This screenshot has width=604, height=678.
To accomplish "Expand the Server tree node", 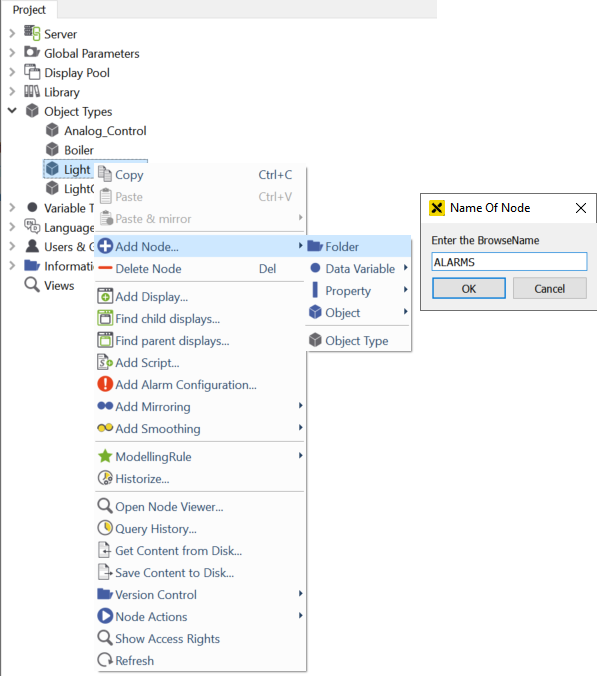I will pyautogui.click(x=12, y=34).
